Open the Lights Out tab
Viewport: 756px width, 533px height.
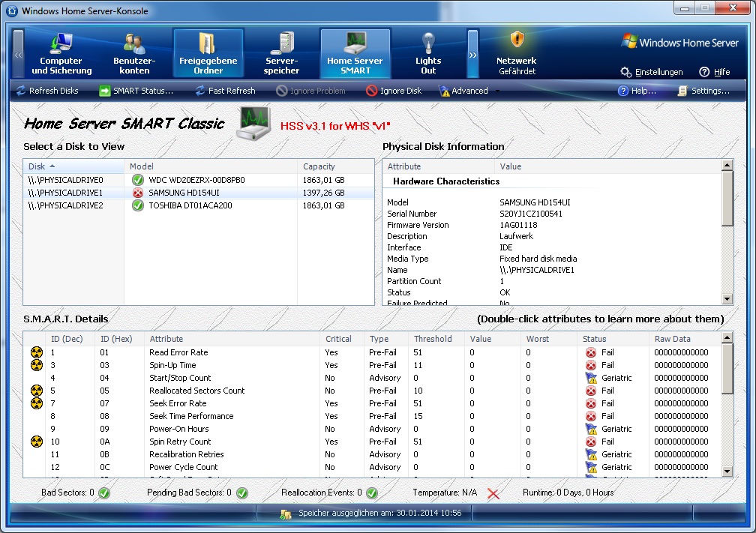428,53
